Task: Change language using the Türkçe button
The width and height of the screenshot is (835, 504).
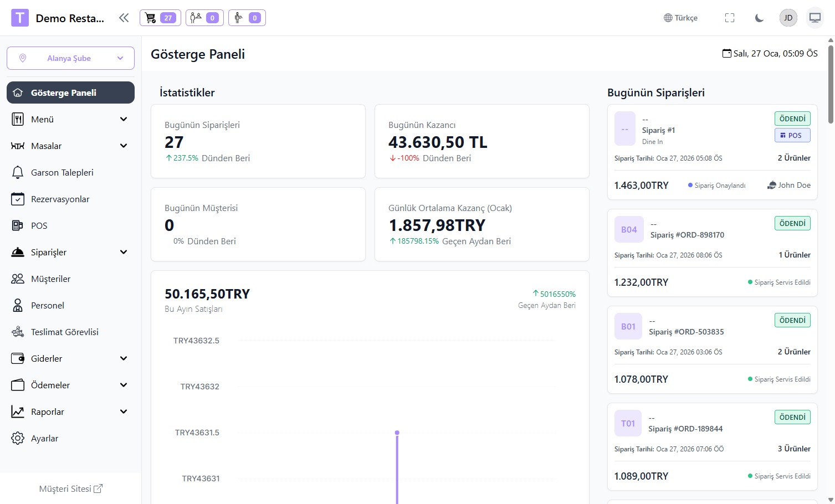Action: point(680,18)
